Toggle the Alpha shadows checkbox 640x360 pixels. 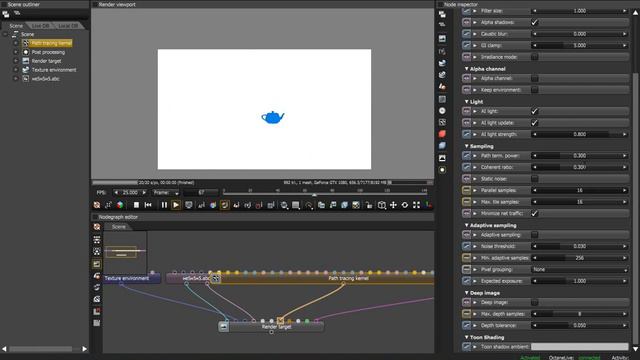(534, 22)
